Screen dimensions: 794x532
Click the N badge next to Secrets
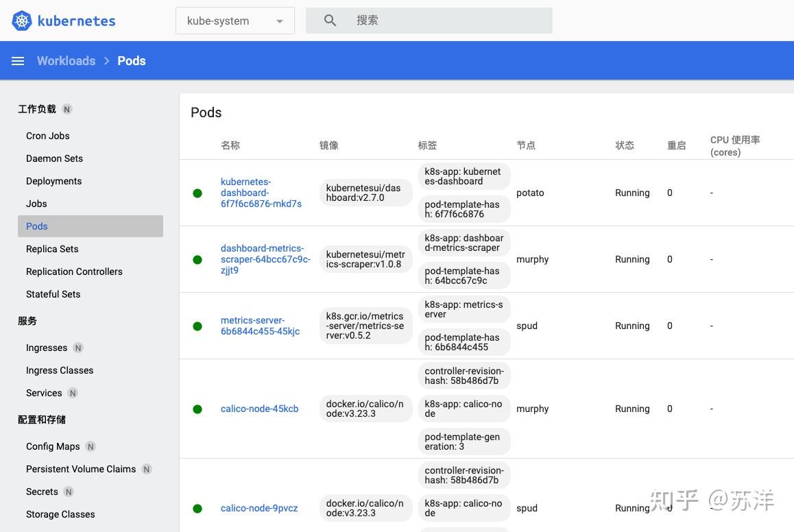coord(69,492)
